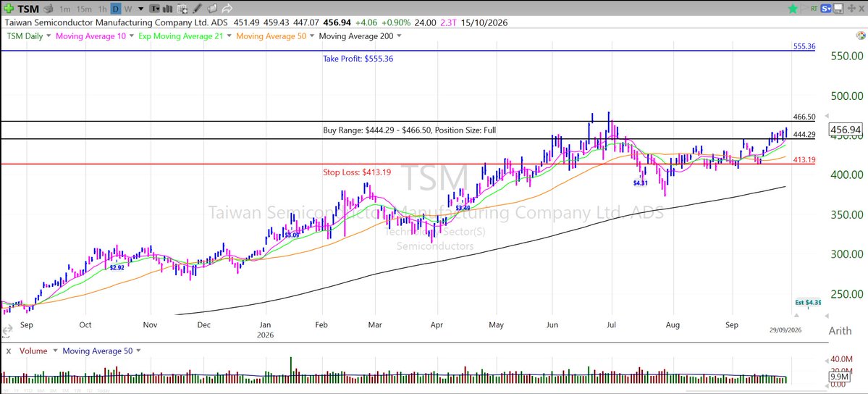868x394 pixels.
Task: Click the 15/10/2026 earnings date text
Action: click(484, 22)
